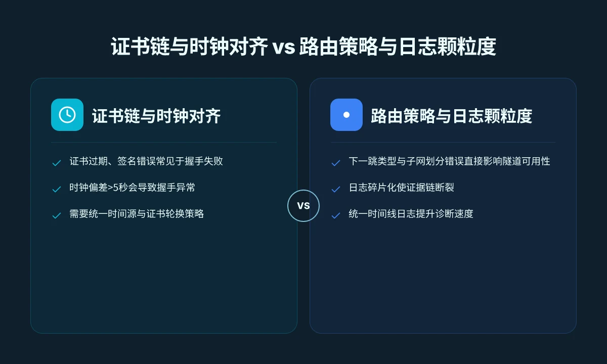Click the blue dot icon for 路由策略

[346, 115]
